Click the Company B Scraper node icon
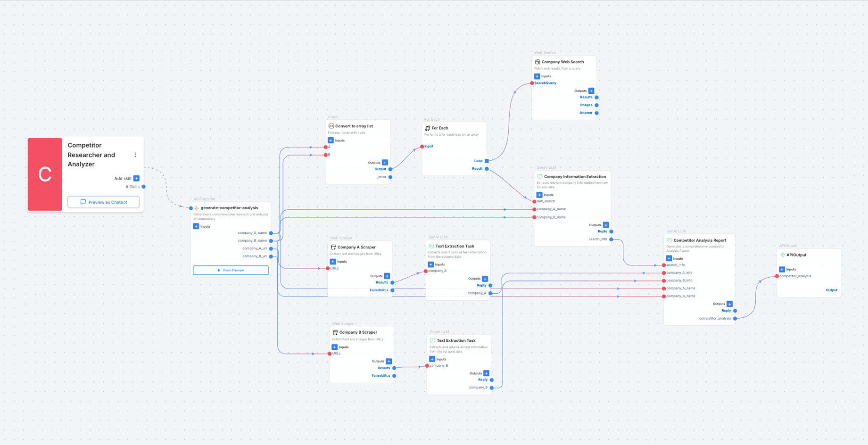Image resolution: width=868 pixels, height=445 pixels. (335, 332)
